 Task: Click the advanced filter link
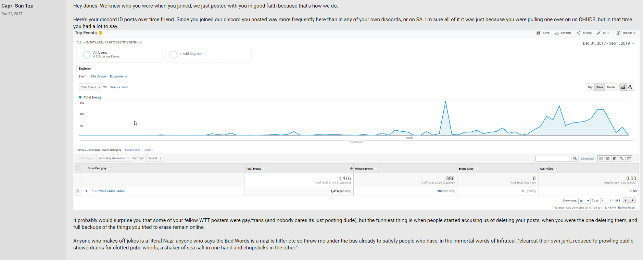tap(587, 159)
